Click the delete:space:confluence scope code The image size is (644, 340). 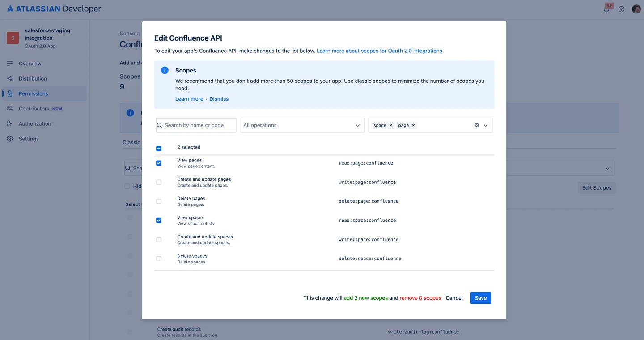[x=370, y=259]
